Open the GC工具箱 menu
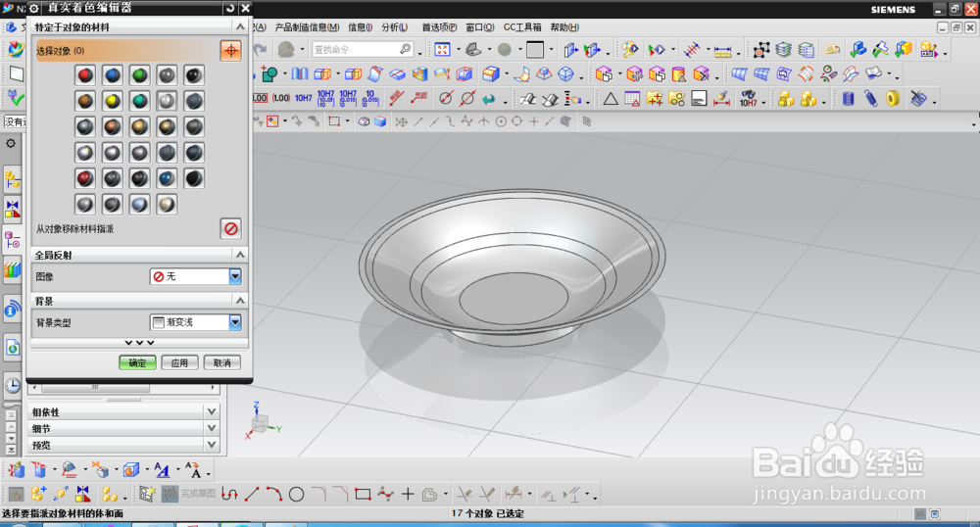The image size is (980, 527). [x=522, y=27]
